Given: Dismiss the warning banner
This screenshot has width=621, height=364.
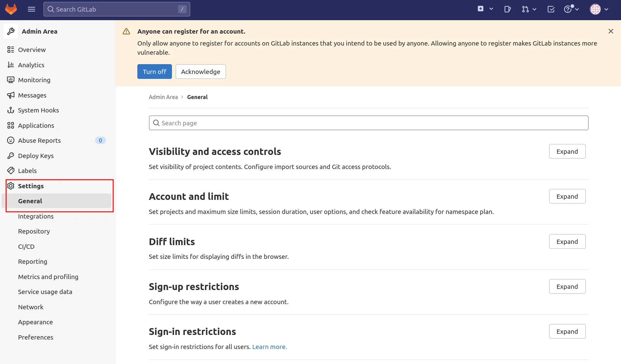Looking at the screenshot, I should pyautogui.click(x=611, y=31).
